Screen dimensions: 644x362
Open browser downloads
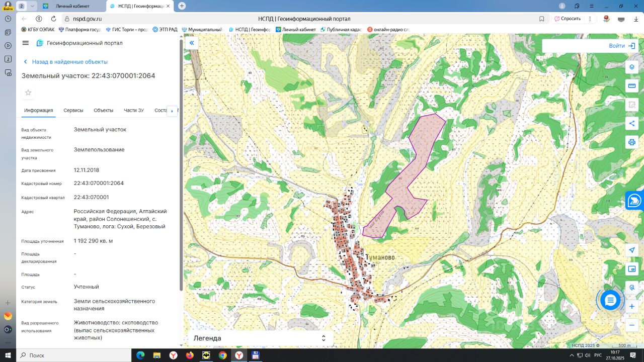pyautogui.click(x=636, y=19)
